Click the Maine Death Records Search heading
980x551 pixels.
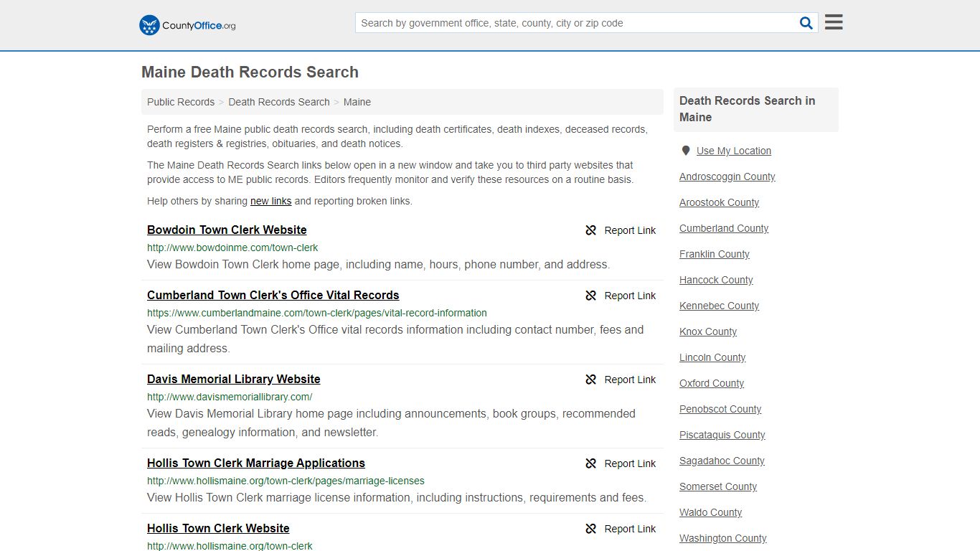(250, 72)
